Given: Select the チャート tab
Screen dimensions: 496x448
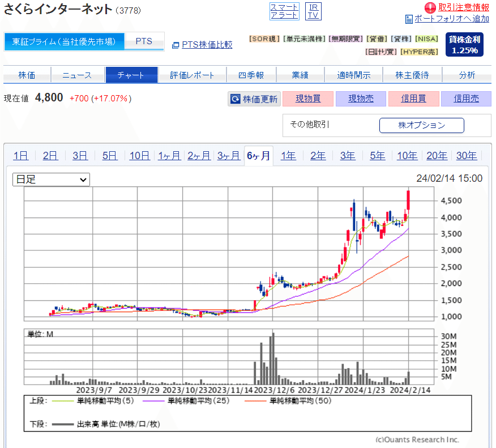Looking at the screenshot, I should point(131,75).
